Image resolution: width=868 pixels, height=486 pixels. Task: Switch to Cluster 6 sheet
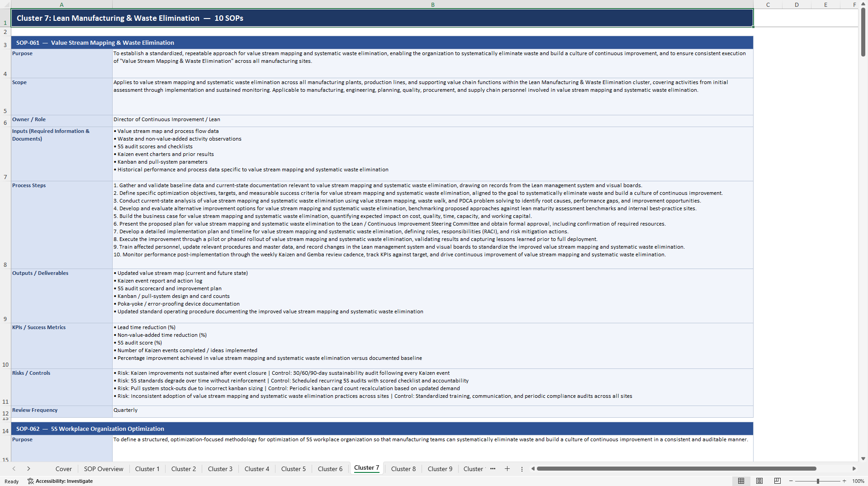330,469
